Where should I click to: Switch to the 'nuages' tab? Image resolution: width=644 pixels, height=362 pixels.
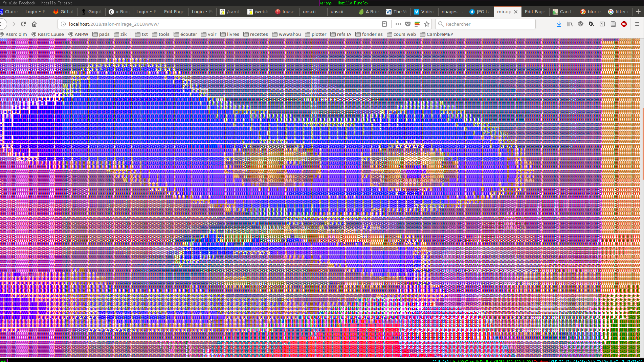point(449,11)
